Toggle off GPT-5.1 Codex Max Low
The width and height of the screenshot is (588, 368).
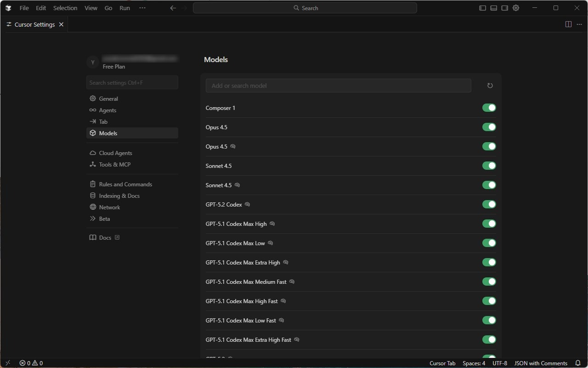(x=489, y=243)
